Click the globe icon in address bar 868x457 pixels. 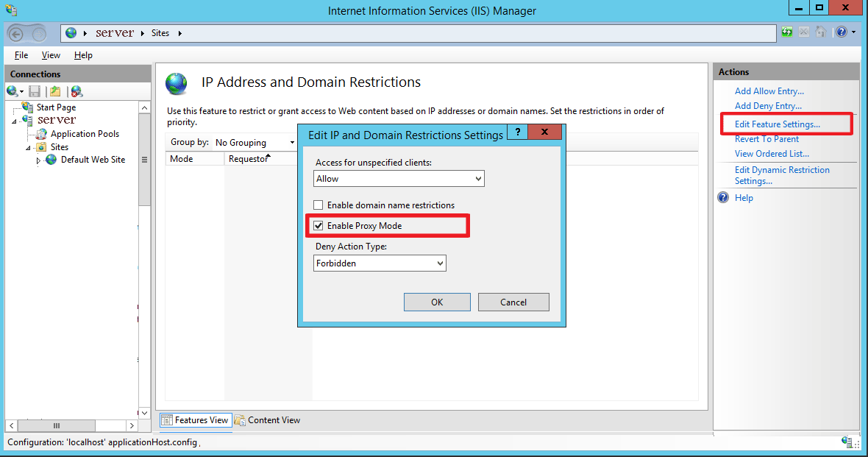[x=71, y=33]
